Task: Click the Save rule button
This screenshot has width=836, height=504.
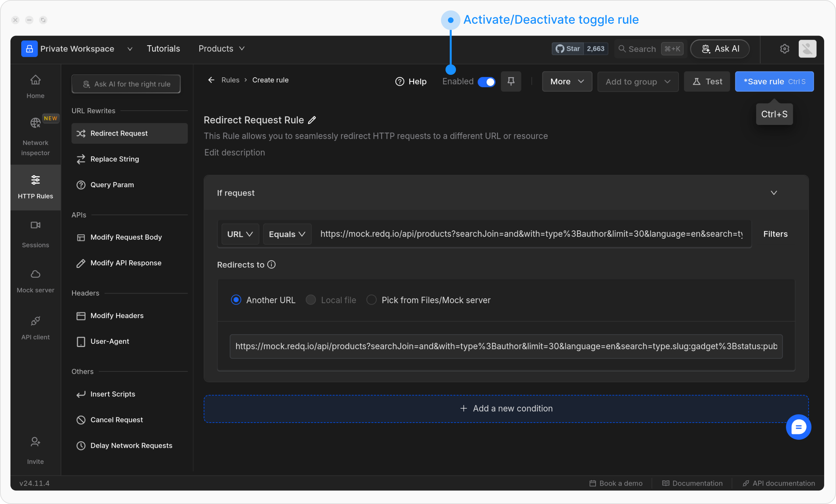Action: tap(774, 82)
